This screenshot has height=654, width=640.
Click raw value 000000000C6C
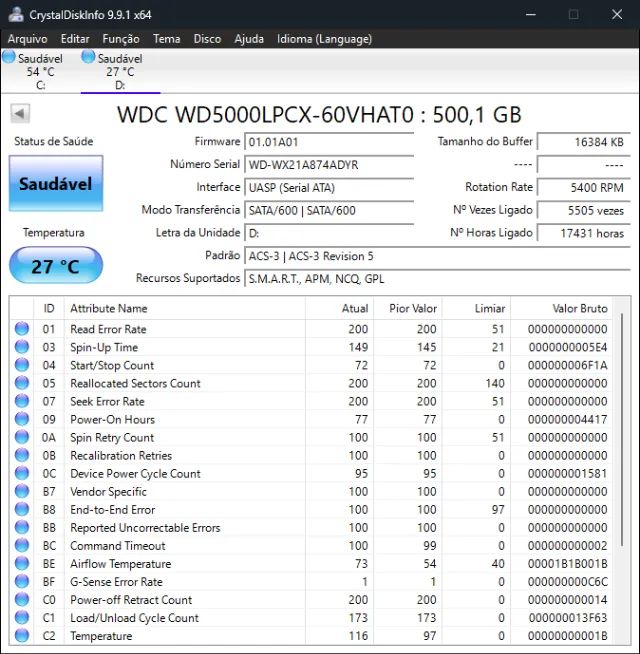(x=567, y=582)
